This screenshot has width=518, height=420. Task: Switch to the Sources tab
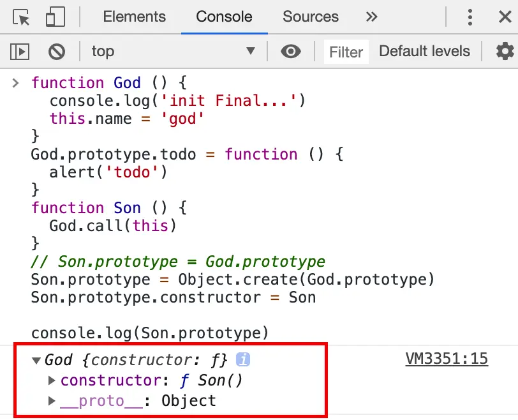(311, 17)
